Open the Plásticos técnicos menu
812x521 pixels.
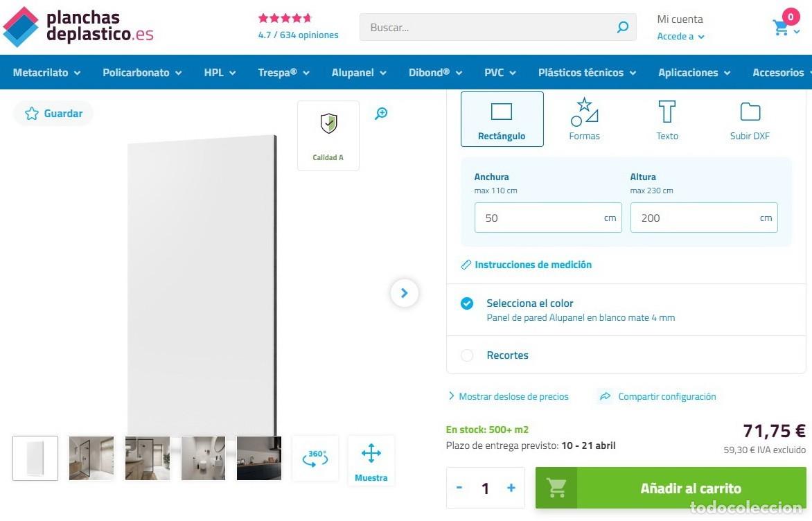(x=587, y=73)
